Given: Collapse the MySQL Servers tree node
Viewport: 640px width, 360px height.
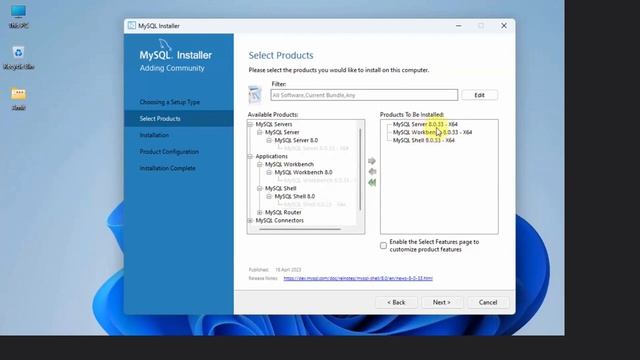Looking at the screenshot, I should click(250, 124).
